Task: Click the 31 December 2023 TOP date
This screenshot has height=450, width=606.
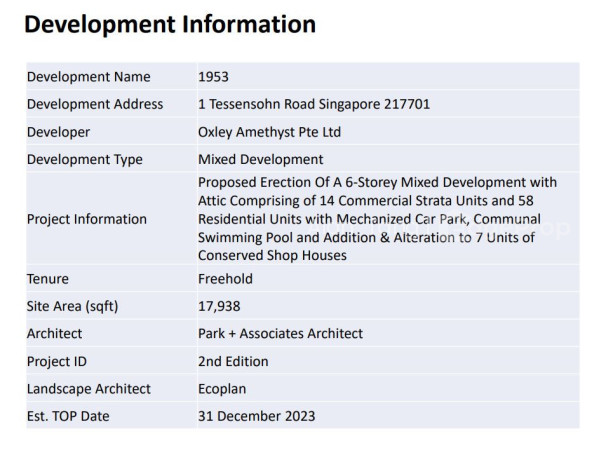Action: (257, 416)
